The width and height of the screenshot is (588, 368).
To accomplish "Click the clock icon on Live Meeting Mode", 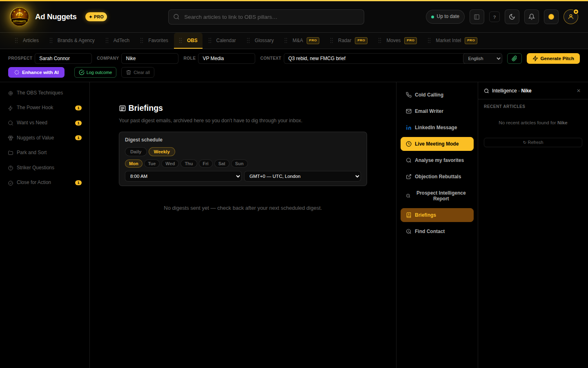I will click(409, 144).
